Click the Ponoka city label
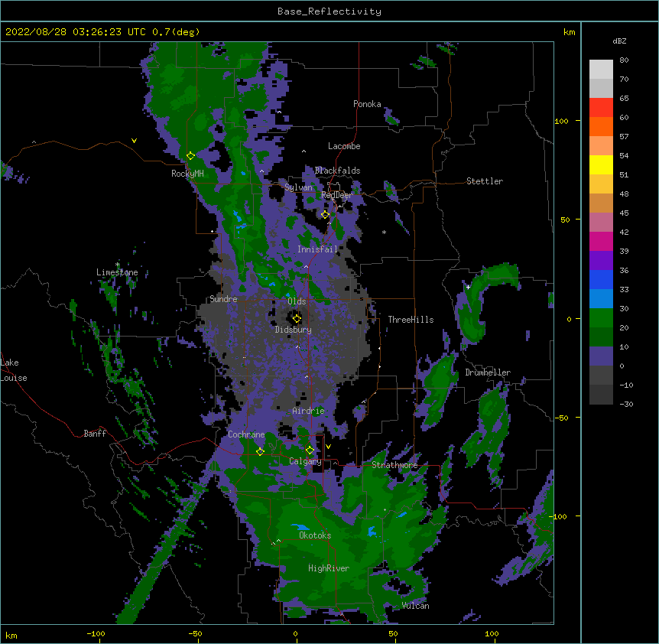 point(367,104)
